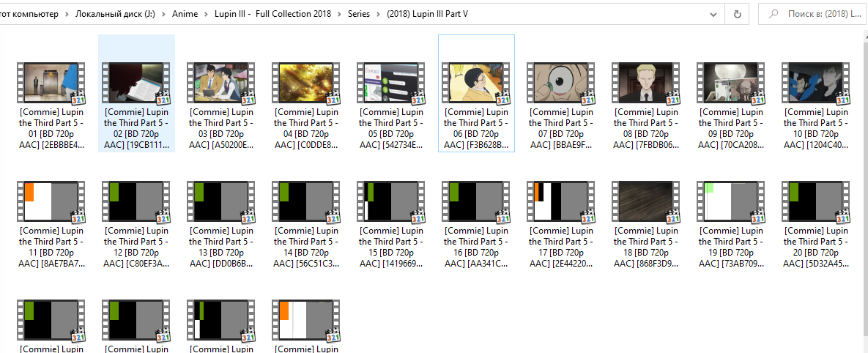Select episode 18 video file icon
The width and height of the screenshot is (868, 353).
pos(646,201)
